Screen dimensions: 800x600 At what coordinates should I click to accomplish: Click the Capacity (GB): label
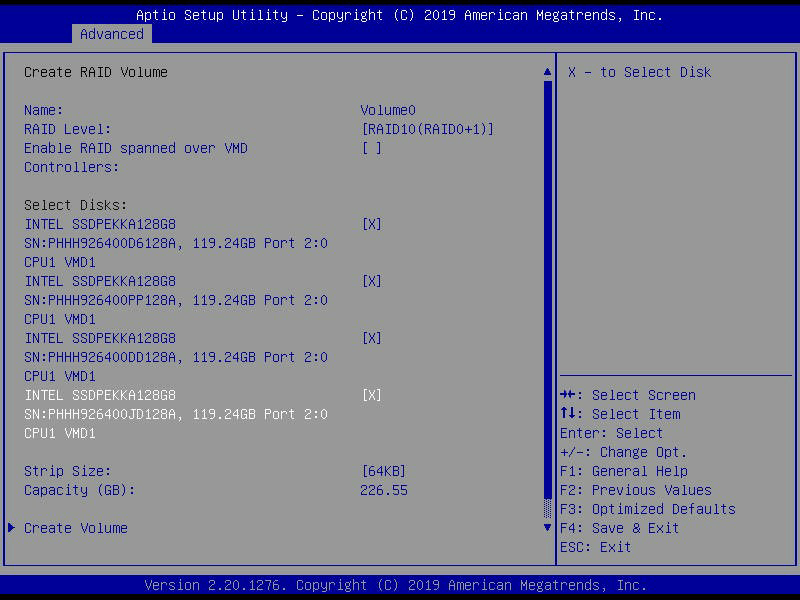point(80,490)
